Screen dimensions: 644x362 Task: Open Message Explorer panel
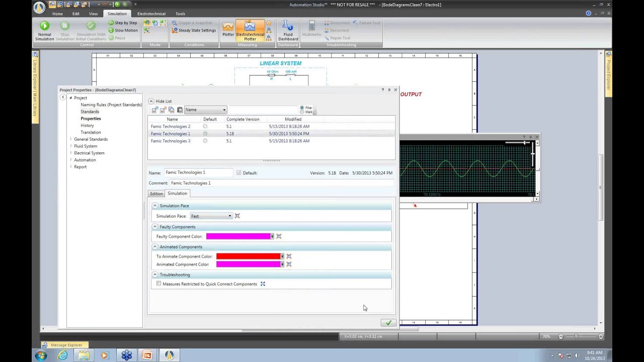point(65,345)
